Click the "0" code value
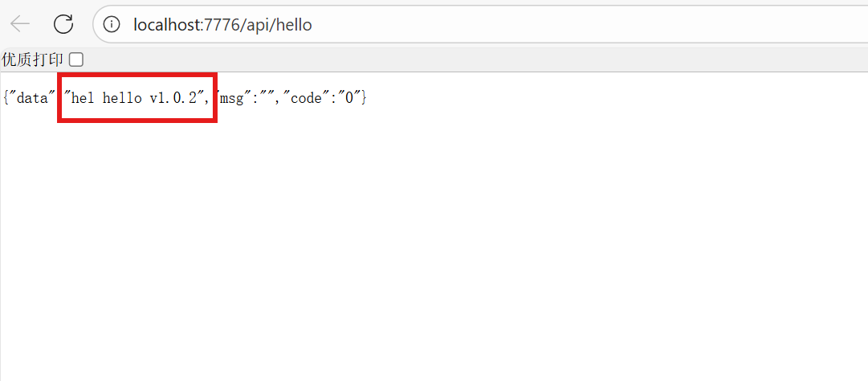Viewport: 868px width, 381px height. pos(349,98)
